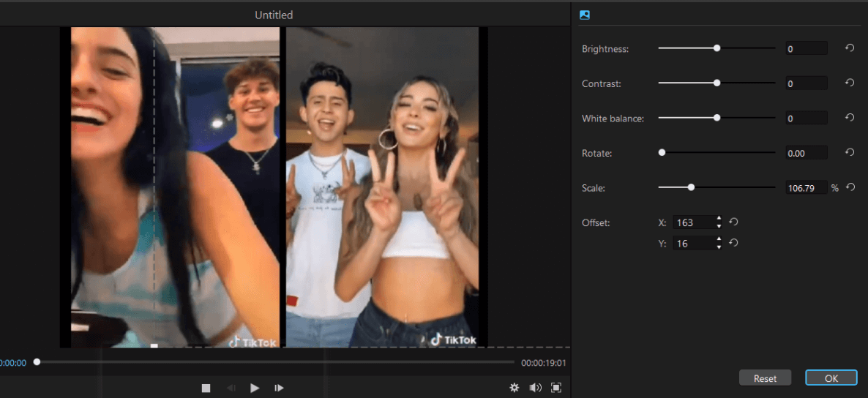Image resolution: width=868 pixels, height=398 pixels.
Task: Click the Rotate value field showing 0.00
Action: (x=807, y=153)
